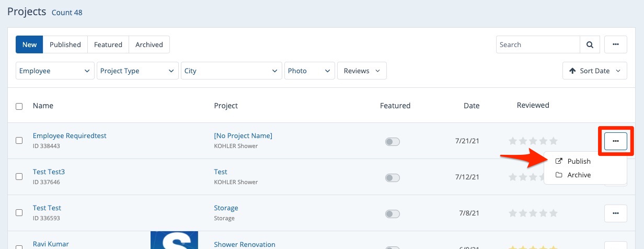Click the magnifying glass search icon
The height and width of the screenshot is (249, 644).
(x=590, y=45)
